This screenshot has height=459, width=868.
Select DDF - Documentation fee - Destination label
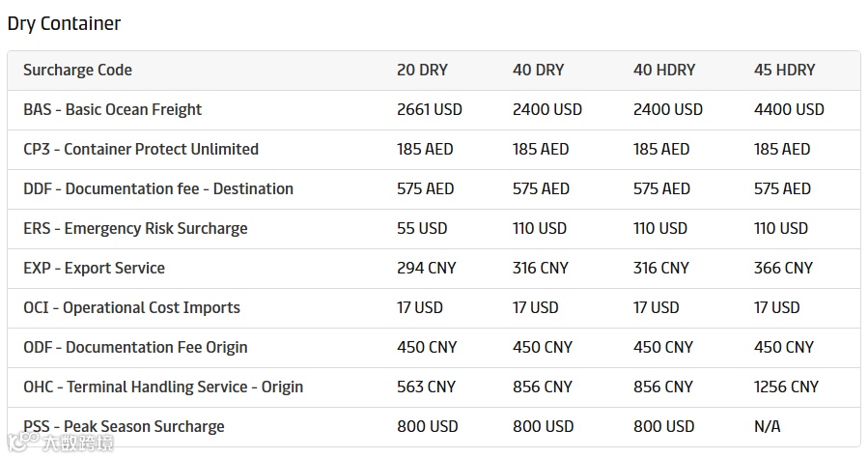point(158,188)
